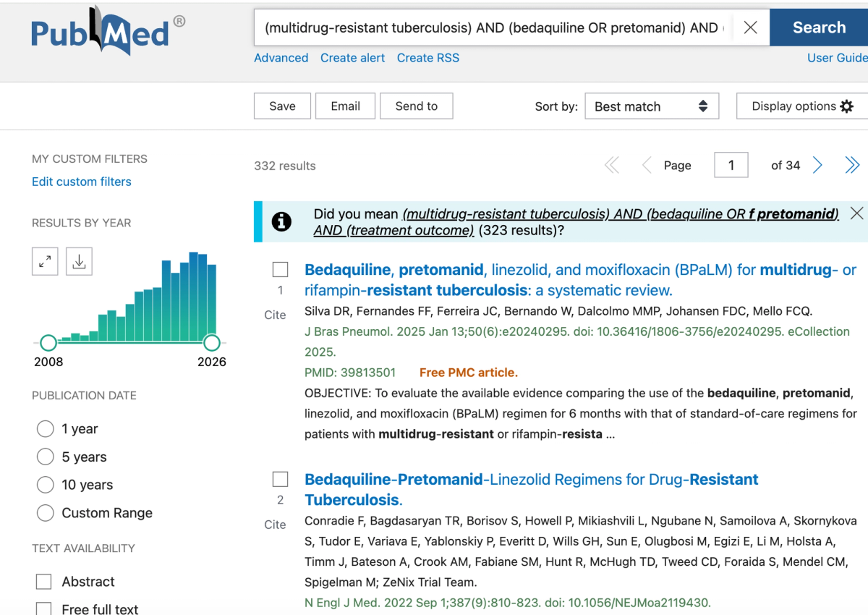Click the Create alert link
Viewport: 868px width, 615px height.
click(x=353, y=58)
